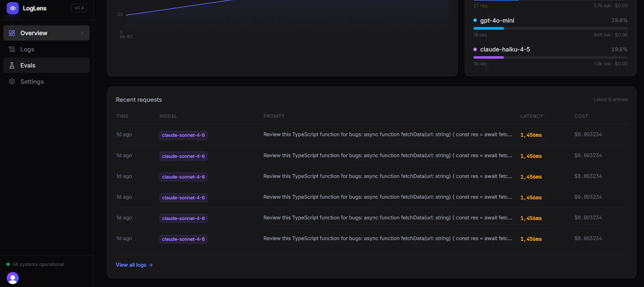
Task: Expand the Overview chevron arrow
Action: [82, 33]
